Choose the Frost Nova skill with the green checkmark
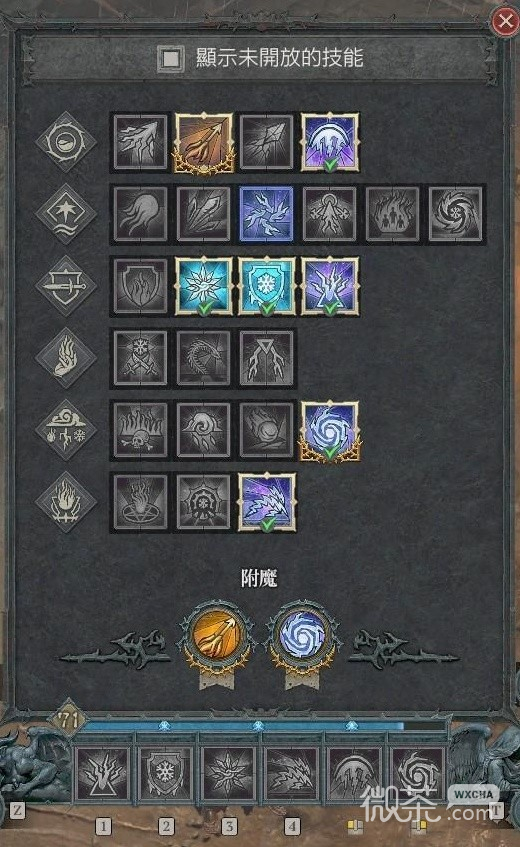This screenshot has height=847, width=520. pos(204,286)
